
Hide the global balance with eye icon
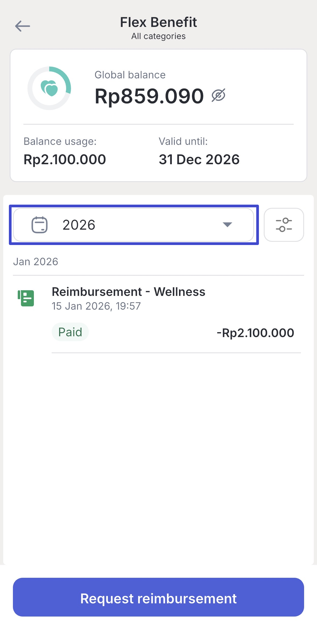tap(218, 95)
